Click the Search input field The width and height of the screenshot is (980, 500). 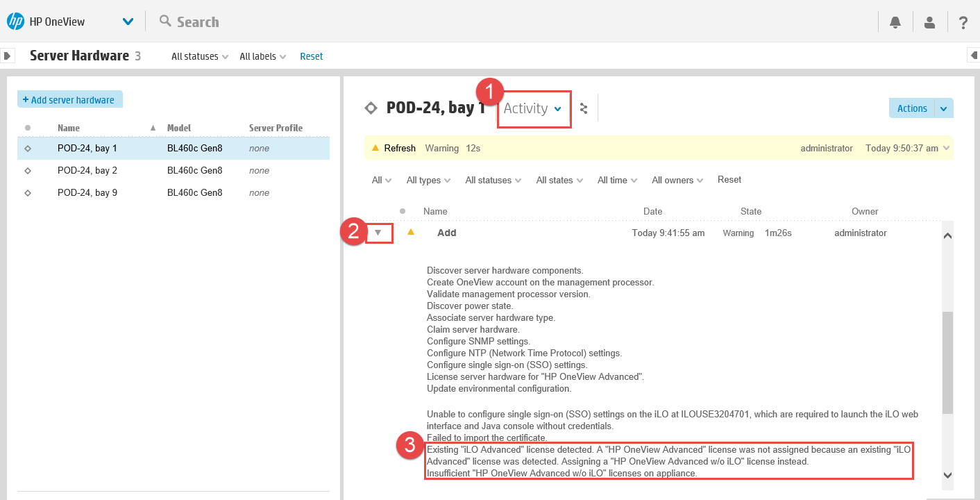[198, 22]
